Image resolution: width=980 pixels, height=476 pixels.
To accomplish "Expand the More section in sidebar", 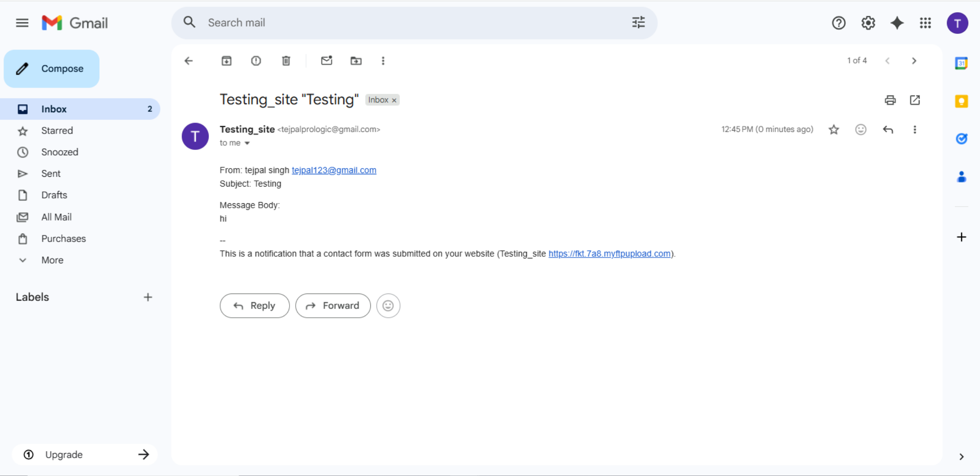I will (x=52, y=260).
